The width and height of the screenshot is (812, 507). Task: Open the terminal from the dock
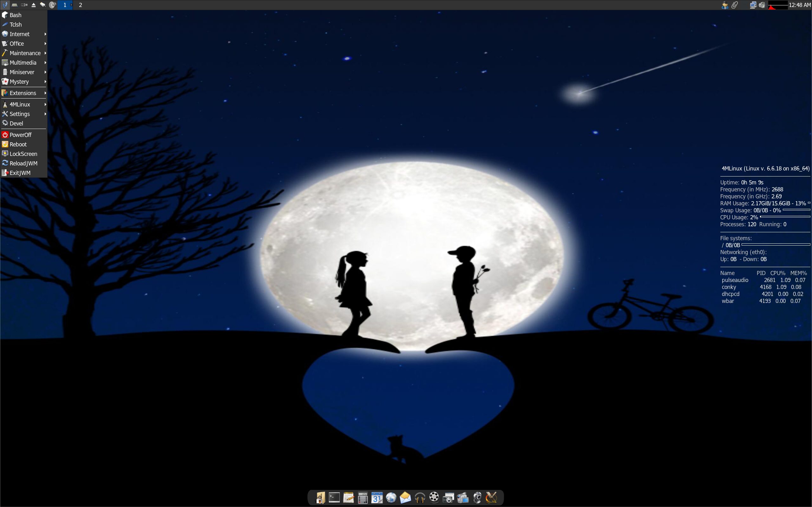(334, 497)
